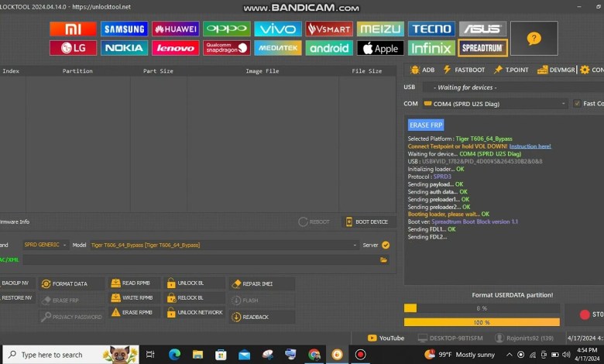Select the Vivo brand tile
This screenshot has height=364, width=604.
tap(277, 29)
